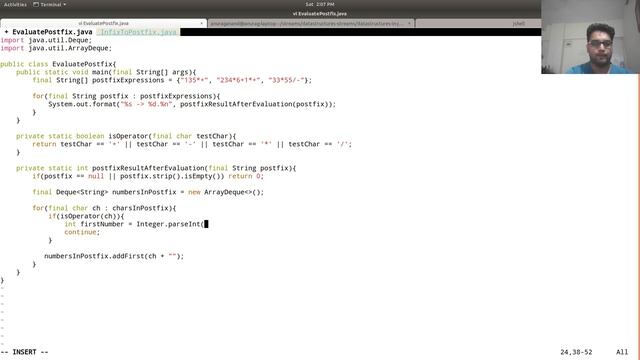Open the Terminal app menu
This screenshot has width=640, height=360.
pos(49,4)
